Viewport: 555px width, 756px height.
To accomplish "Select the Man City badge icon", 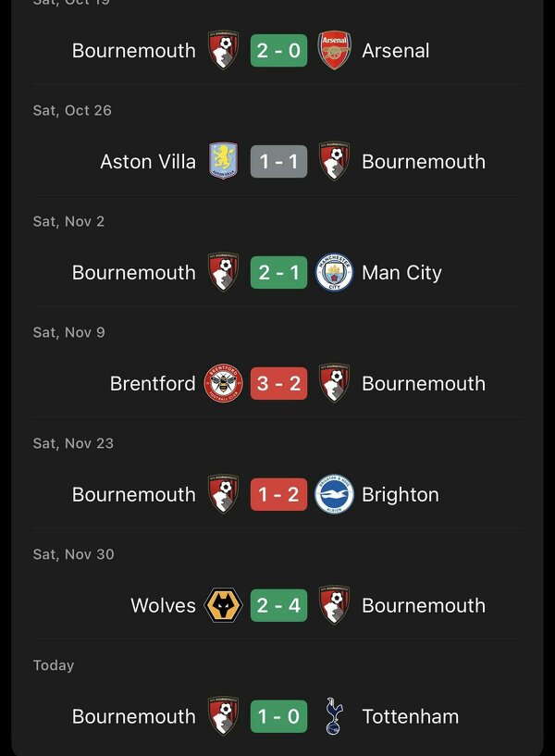I will (x=334, y=273).
